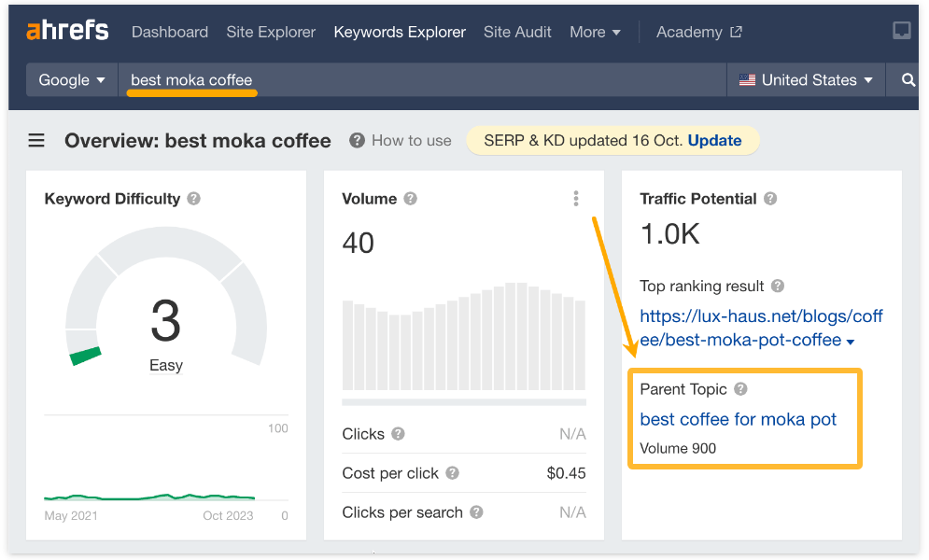Click the Update link for SERP data
Viewport: 929px width, 560px height.
point(714,141)
